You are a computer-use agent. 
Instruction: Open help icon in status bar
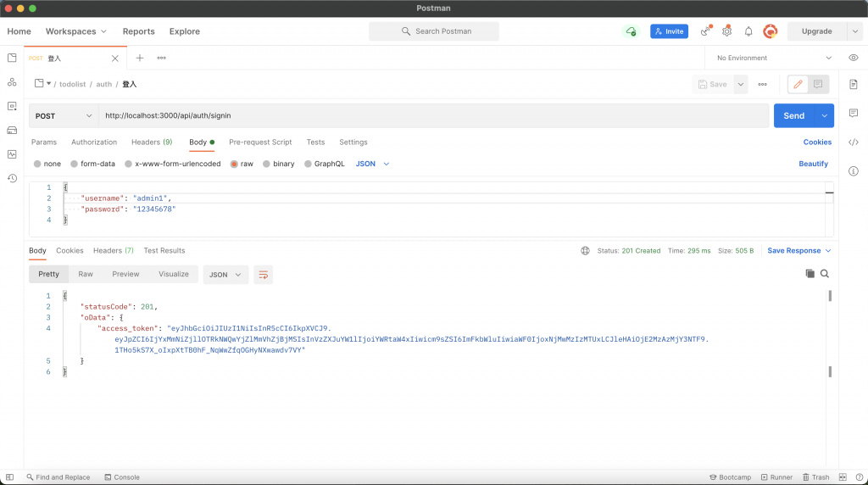click(x=860, y=477)
